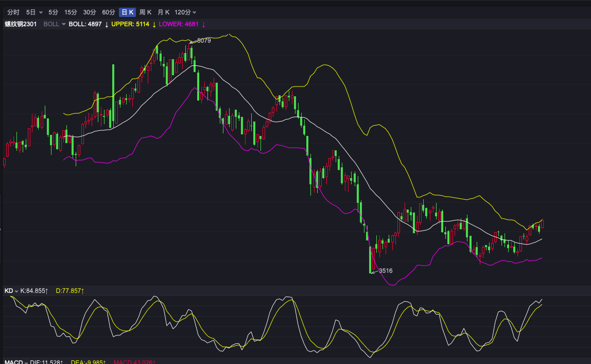Switch to the 月K monthly chart
Viewport: 591px width, 364px height.
tap(164, 12)
